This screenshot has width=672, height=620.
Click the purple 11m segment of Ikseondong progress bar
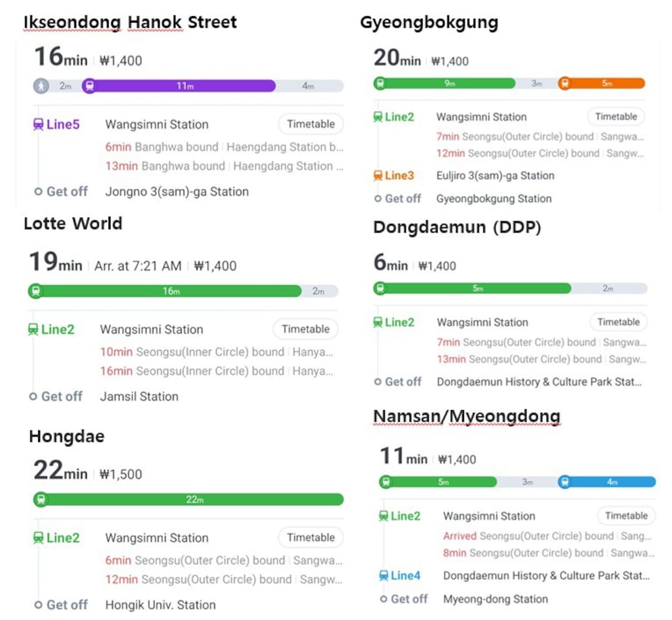185,86
